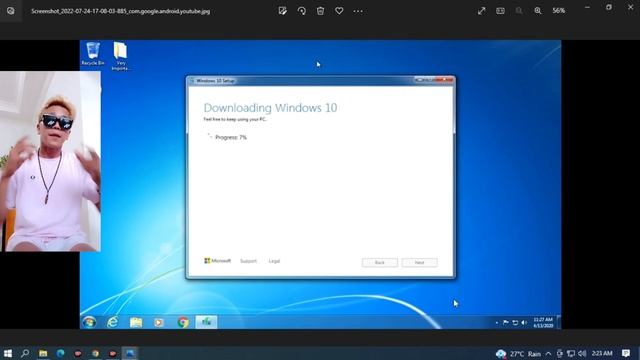The width and height of the screenshot is (640, 360).
Task: Click the Microsoft logo in Setup dialog
Action: click(x=218, y=260)
